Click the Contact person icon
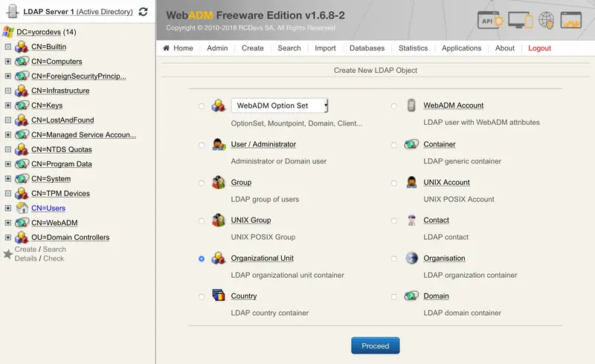 click(412, 220)
